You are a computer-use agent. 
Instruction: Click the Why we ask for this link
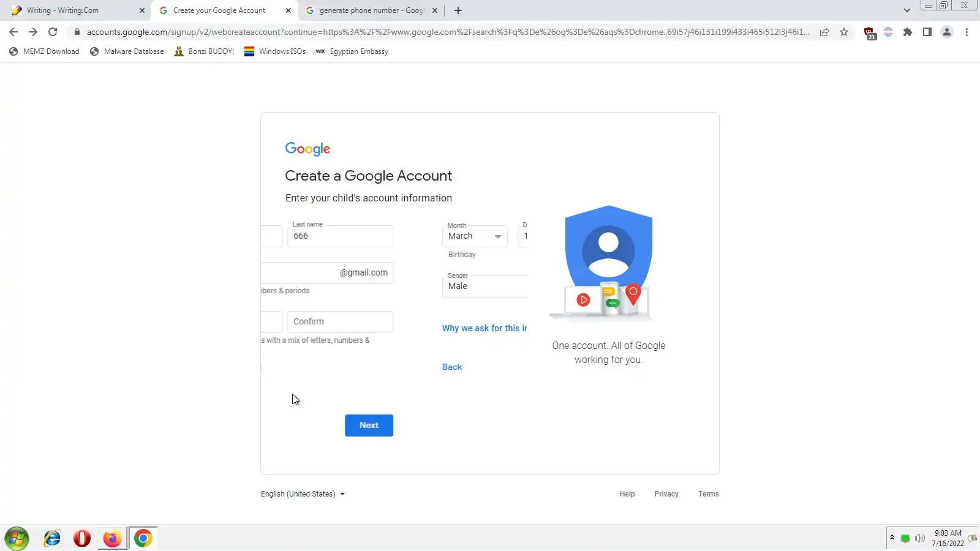(484, 328)
